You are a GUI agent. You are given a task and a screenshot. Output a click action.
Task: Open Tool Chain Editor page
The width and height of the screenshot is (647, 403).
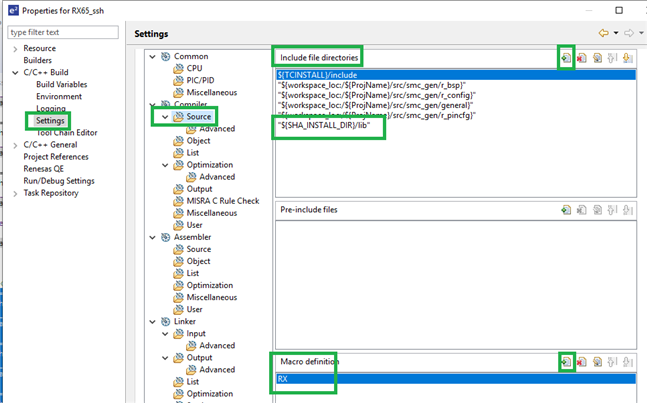[67, 132]
